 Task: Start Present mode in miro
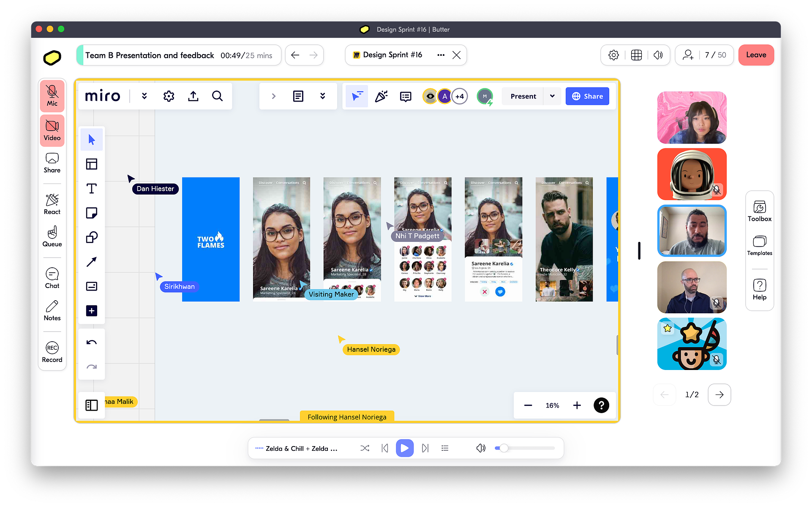(523, 96)
